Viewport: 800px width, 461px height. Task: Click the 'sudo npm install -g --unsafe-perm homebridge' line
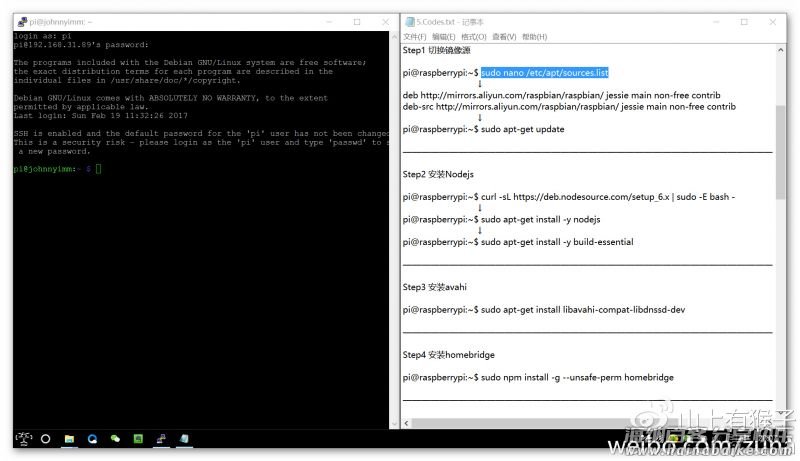[x=538, y=377]
